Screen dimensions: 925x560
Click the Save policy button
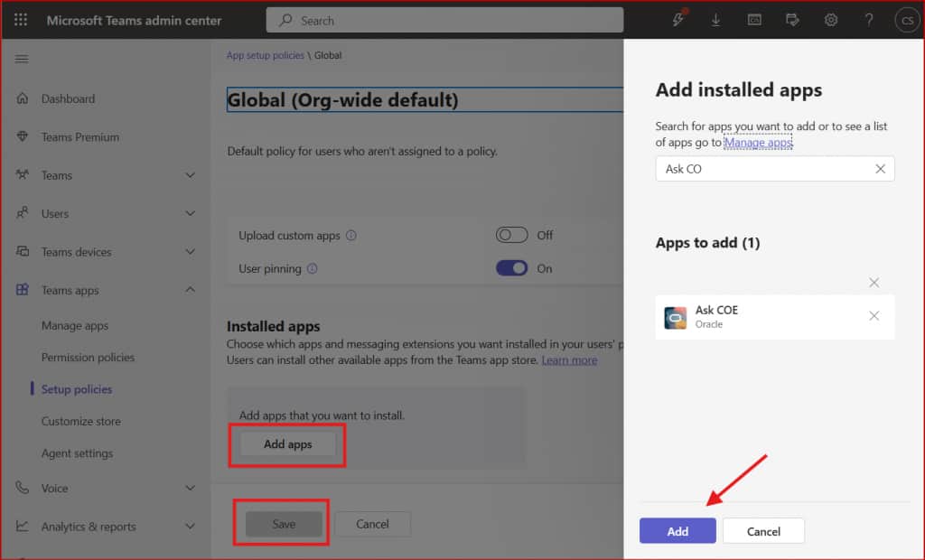point(284,524)
